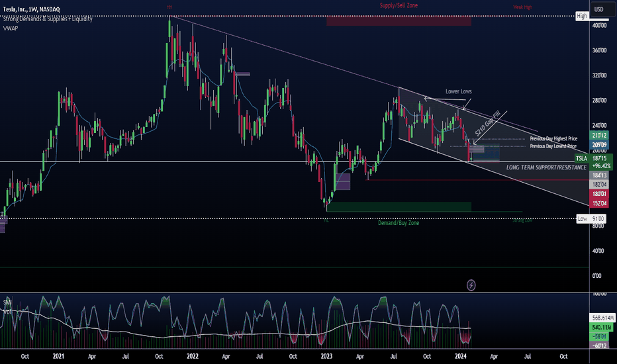Select the Previous Day Highest Price label
The image size is (617, 364).
(x=553, y=138)
